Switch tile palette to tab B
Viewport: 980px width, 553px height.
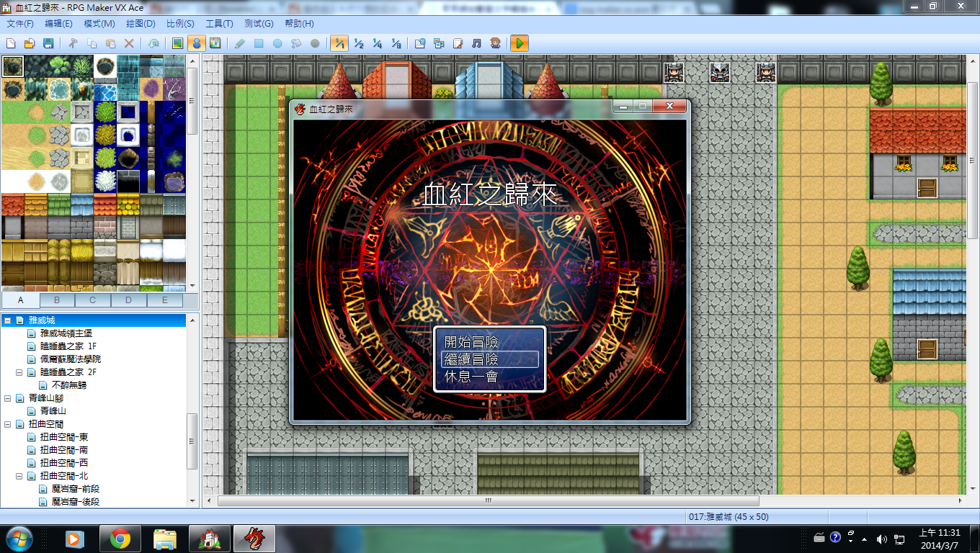click(57, 300)
